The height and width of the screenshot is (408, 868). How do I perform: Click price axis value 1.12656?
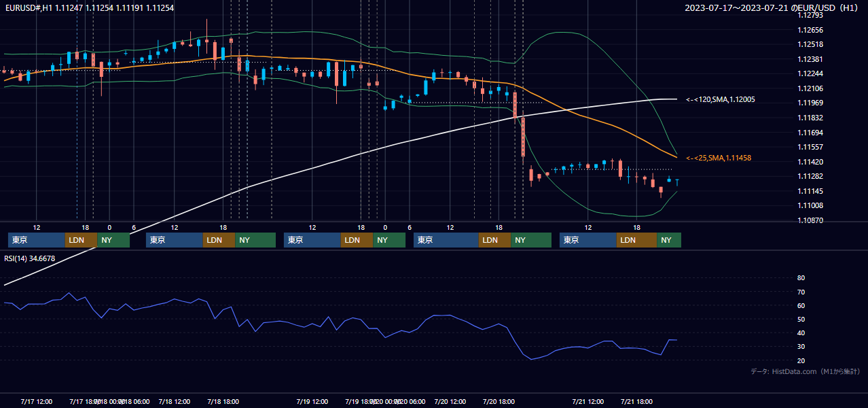(810, 30)
